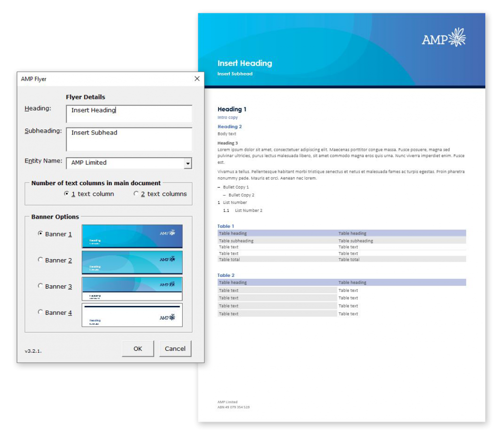Select the Banner 4 option
The width and height of the screenshot is (504, 435).
(x=40, y=312)
